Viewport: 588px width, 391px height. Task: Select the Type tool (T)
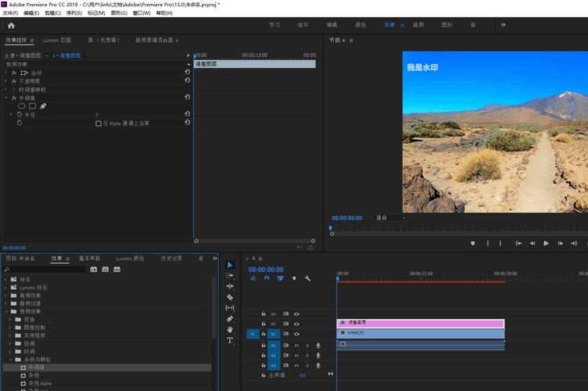230,341
